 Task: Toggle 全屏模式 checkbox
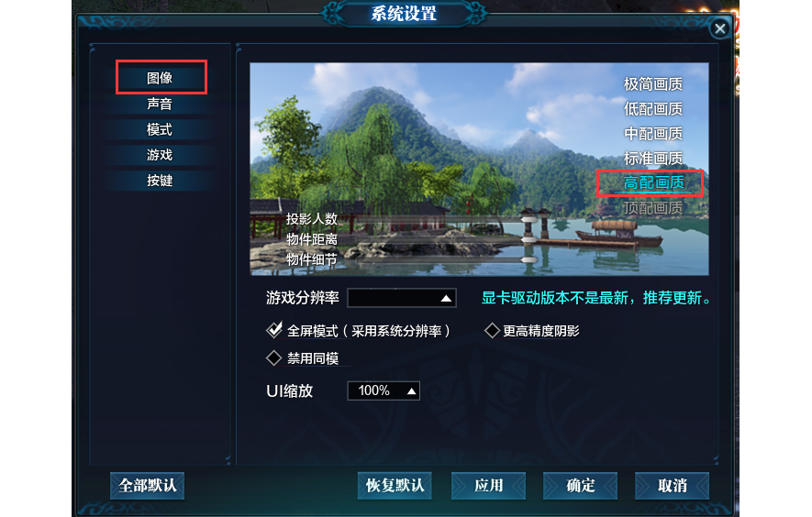(274, 330)
